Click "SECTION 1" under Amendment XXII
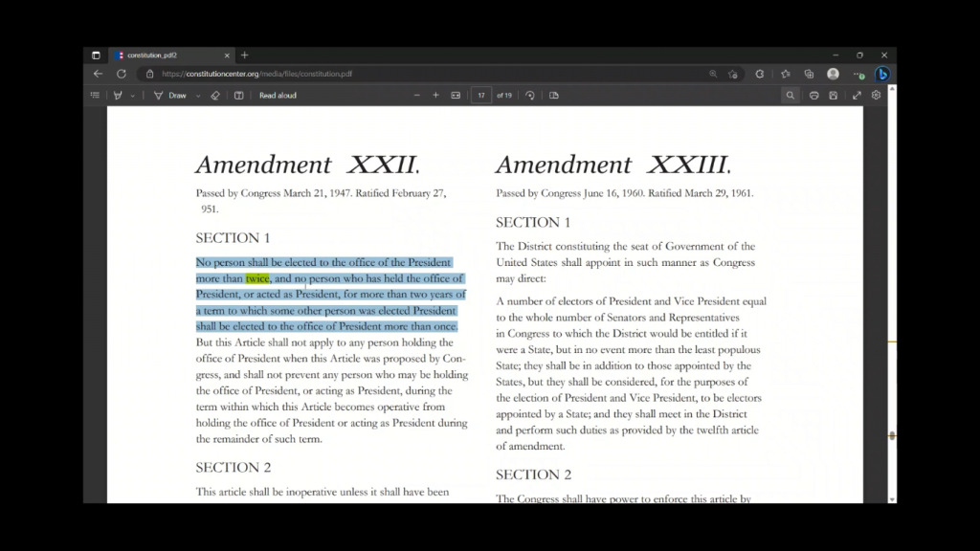The width and height of the screenshot is (980, 551). click(x=233, y=238)
